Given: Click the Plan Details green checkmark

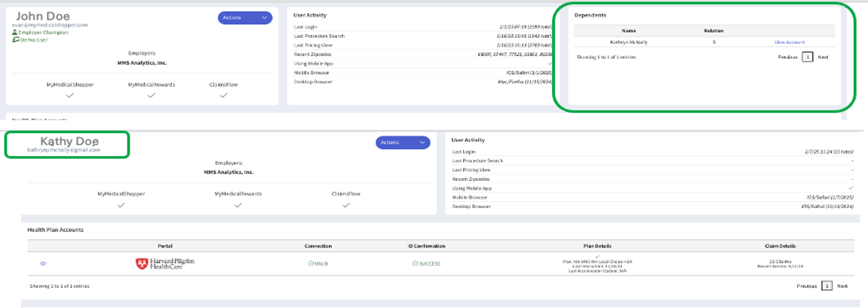Looking at the screenshot, I should pos(597,256).
